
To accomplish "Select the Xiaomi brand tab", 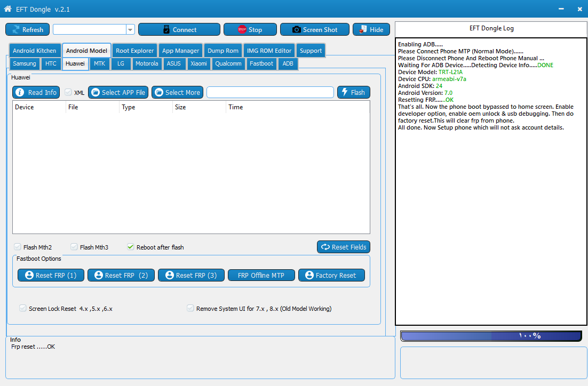I will [x=198, y=63].
